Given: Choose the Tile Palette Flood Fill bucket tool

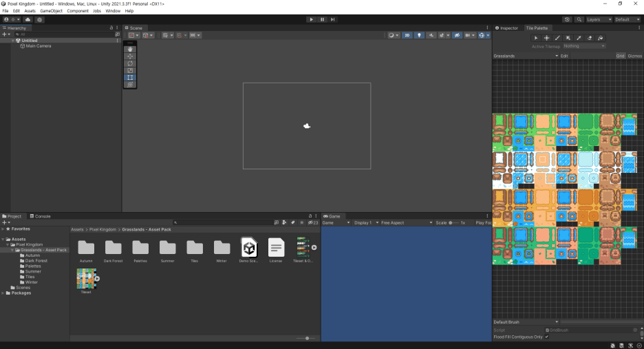Looking at the screenshot, I should click(600, 38).
